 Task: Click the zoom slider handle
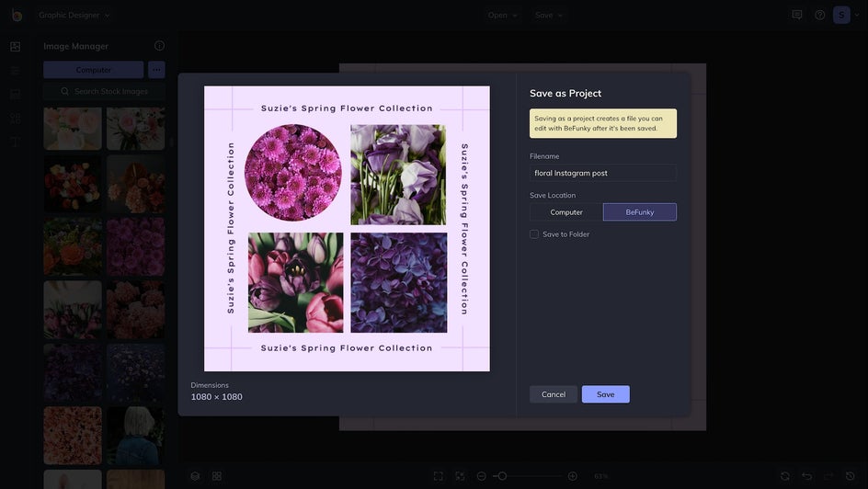(x=502, y=476)
